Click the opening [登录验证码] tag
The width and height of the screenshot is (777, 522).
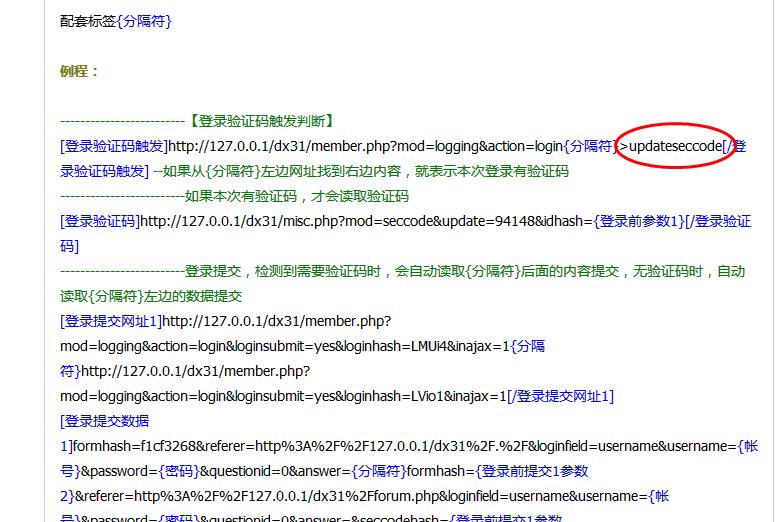(x=100, y=221)
